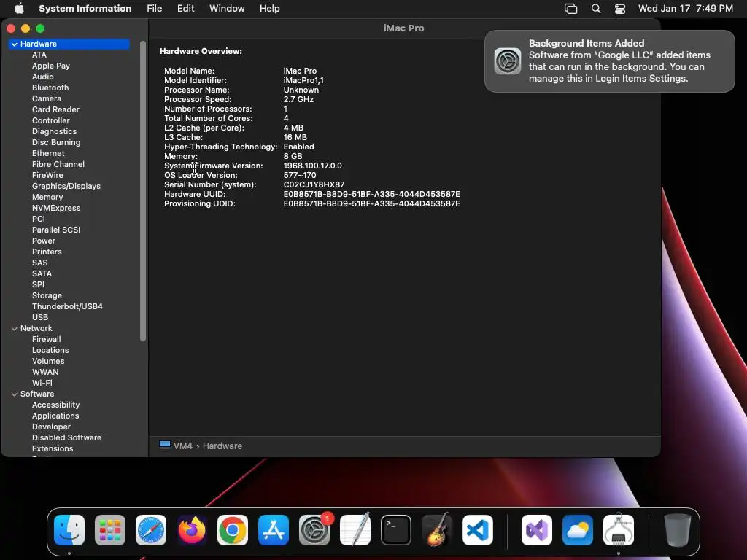
Task: Click the Stage Manager menu bar icon
Action: click(570, 9)
